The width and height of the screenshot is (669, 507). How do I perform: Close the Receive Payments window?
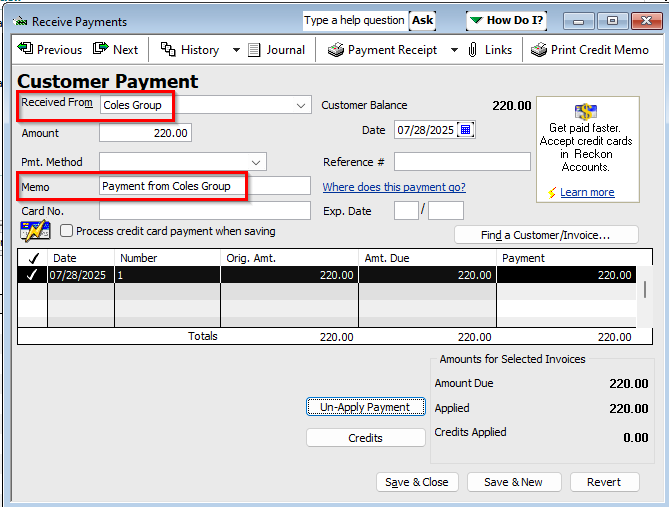click(x=646, y=21)
